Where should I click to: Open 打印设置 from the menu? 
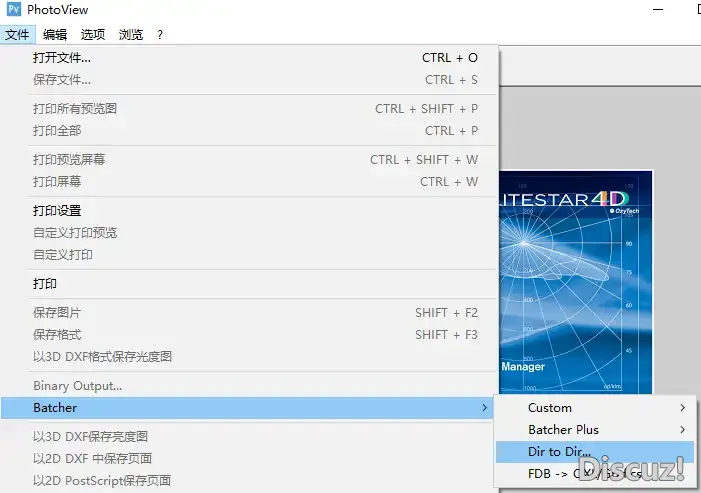coord(255,211)
